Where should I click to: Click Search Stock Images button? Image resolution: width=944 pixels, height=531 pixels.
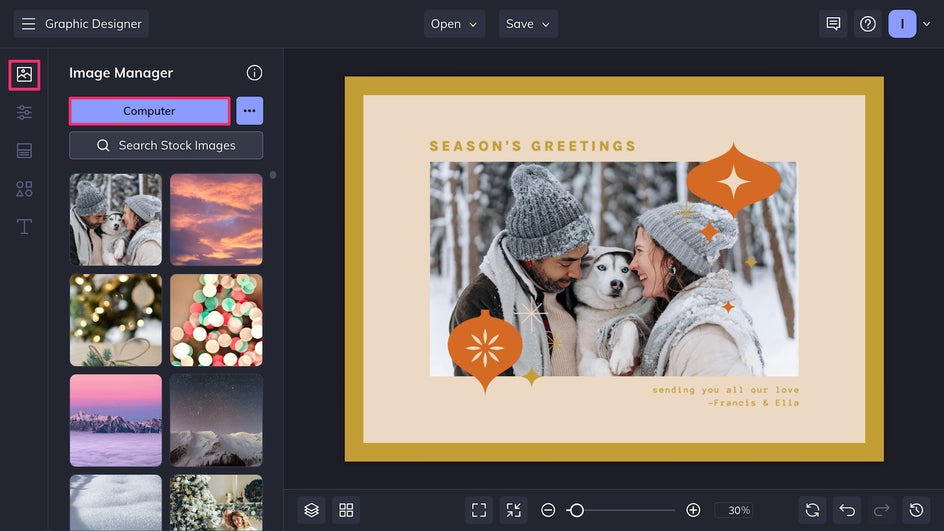[166, 145]
